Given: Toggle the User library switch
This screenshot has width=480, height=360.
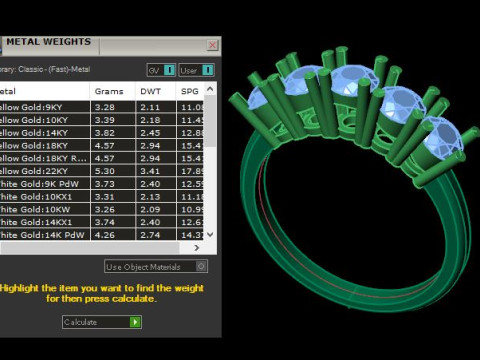Looking at the screenshot, I should (196, 70).
